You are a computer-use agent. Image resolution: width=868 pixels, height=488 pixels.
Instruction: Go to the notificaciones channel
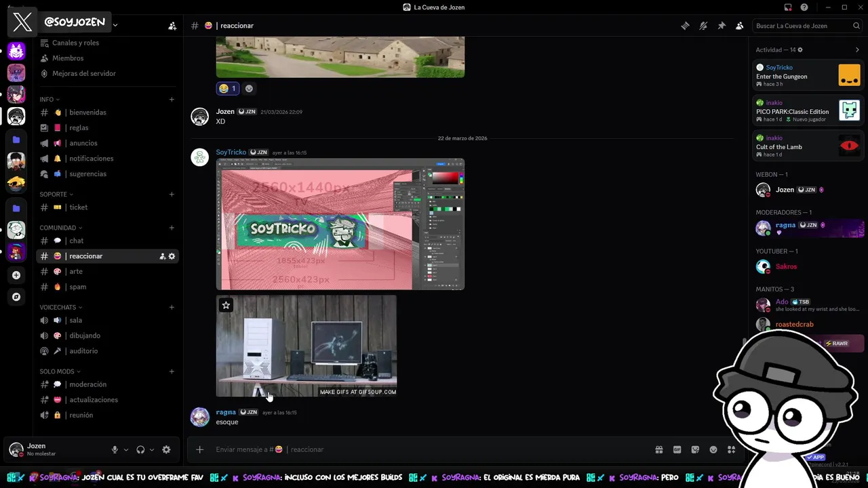pyautogui.click(x=108, y=159)
